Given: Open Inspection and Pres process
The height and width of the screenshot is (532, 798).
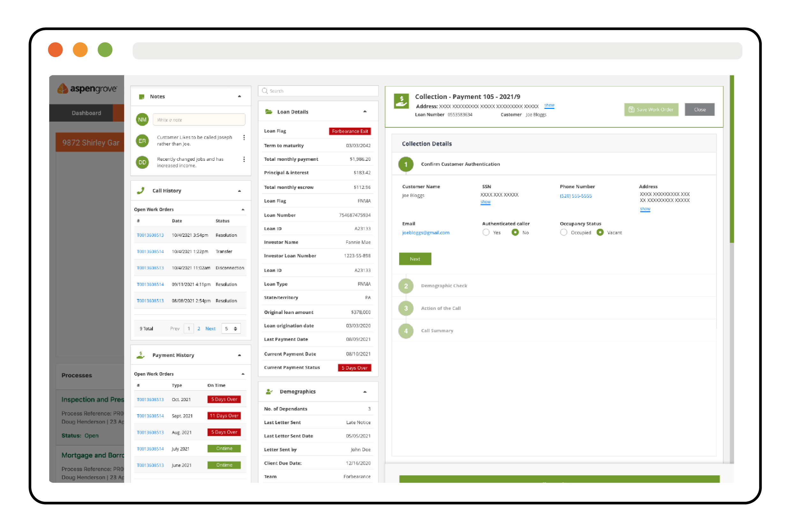Looking at the screenshot, I should 93,400.
